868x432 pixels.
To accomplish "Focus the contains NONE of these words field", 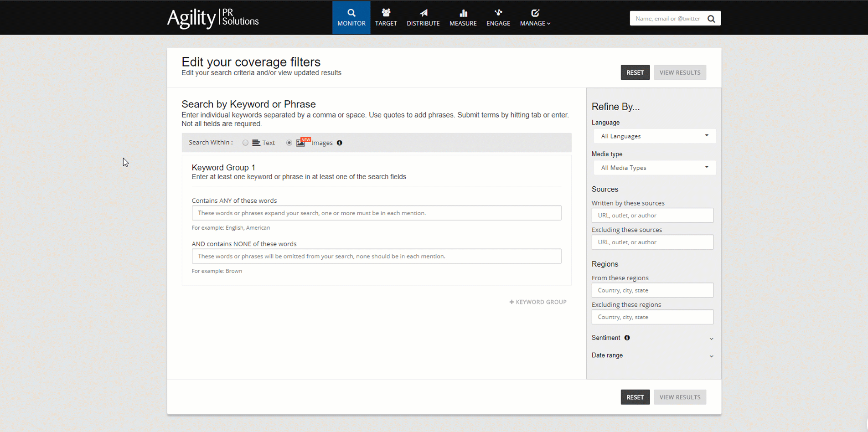I will click(377, 256).
